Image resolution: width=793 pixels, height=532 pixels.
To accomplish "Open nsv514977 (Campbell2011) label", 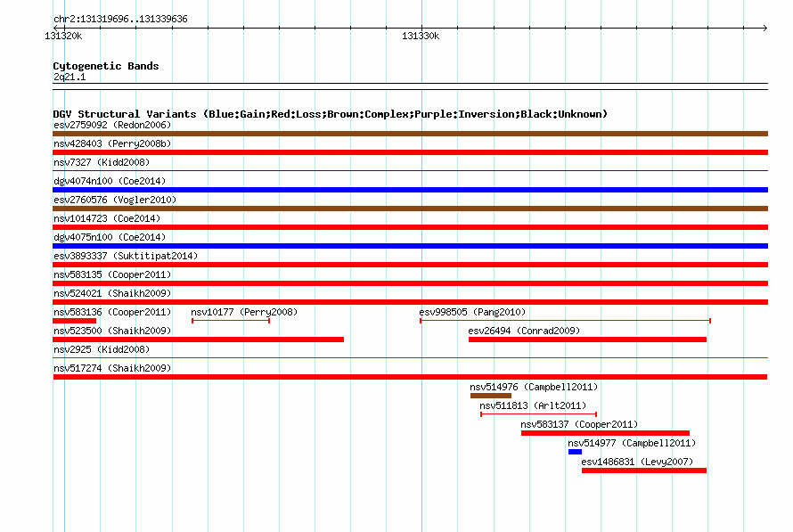I will click(x=632, y=443).
